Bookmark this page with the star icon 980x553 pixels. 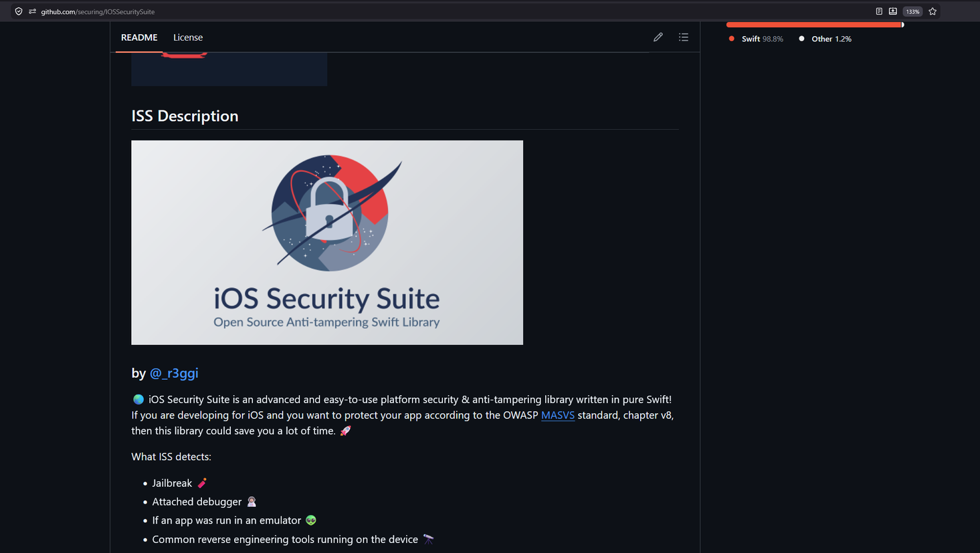tap(933, 11)
